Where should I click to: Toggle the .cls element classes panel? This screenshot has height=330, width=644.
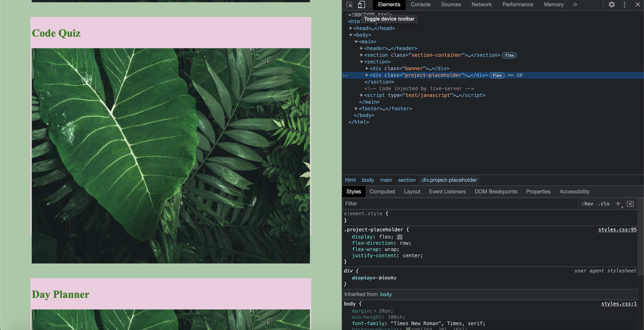click(x=604, y=204)
